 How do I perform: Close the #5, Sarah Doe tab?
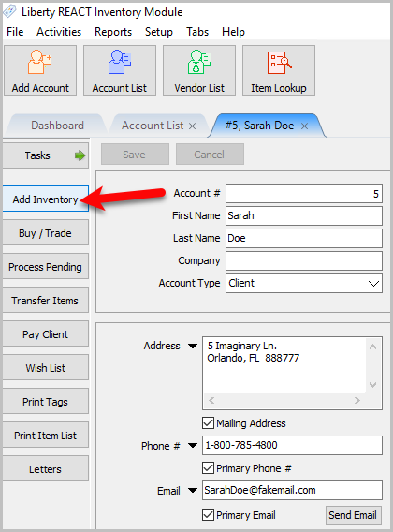click(x=304, y=126)
